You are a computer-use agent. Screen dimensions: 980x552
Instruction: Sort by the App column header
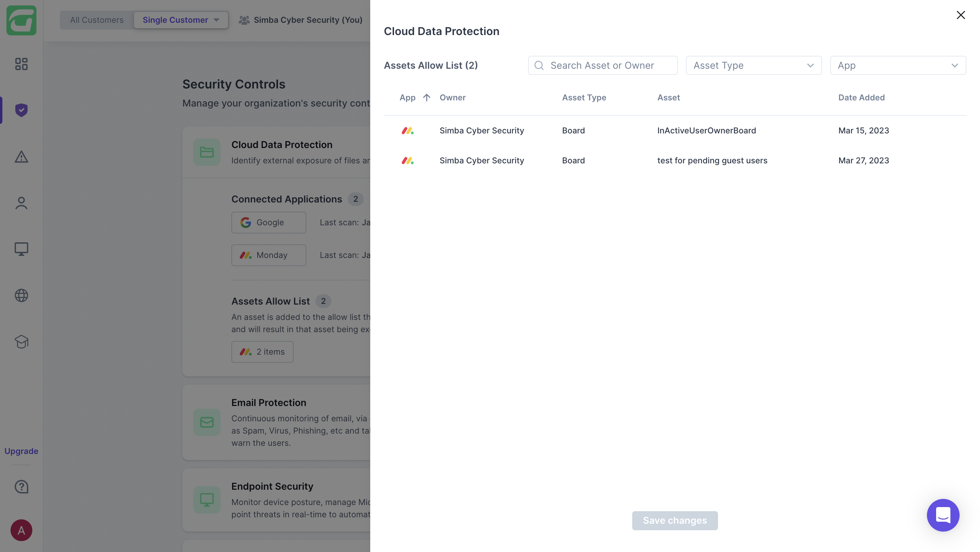tap(407, 98)
